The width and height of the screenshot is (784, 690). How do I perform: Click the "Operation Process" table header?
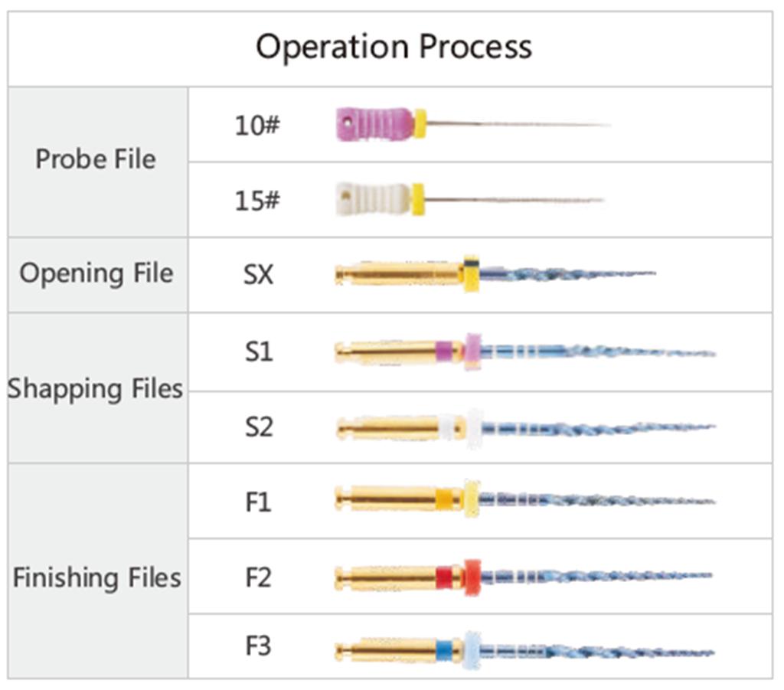[394, 47]
